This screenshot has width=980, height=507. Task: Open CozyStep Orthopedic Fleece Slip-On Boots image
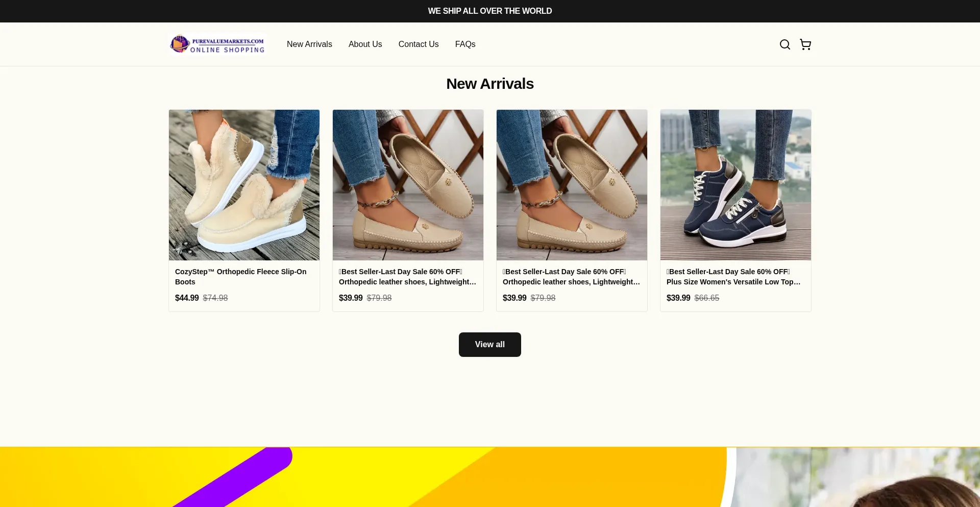[244, 185]
